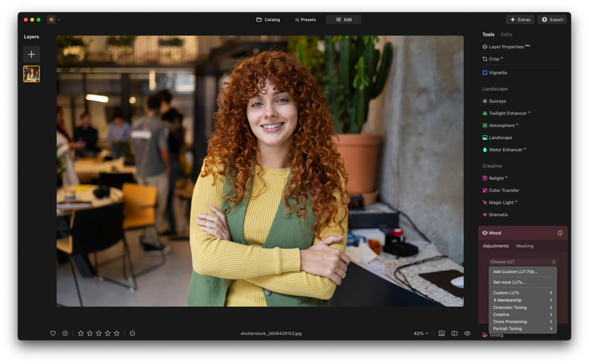
Task: Mark photo as favorite with heart icon
Action: point(53,333)
